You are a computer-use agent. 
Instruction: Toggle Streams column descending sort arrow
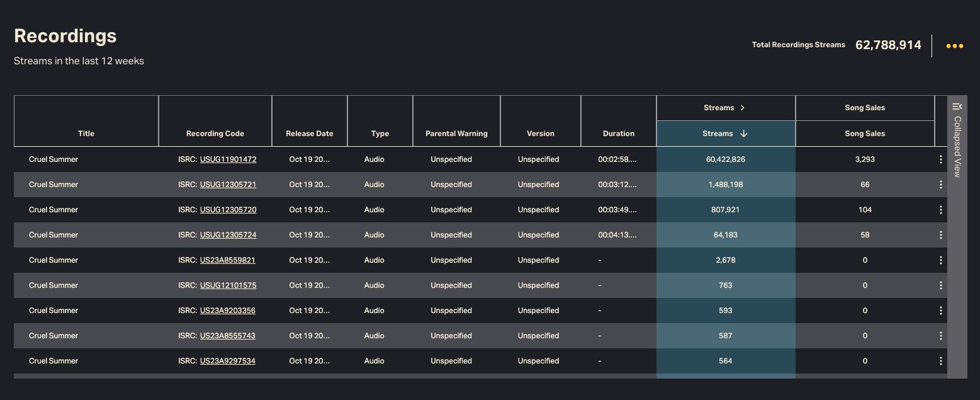click(x=743, y=134)
